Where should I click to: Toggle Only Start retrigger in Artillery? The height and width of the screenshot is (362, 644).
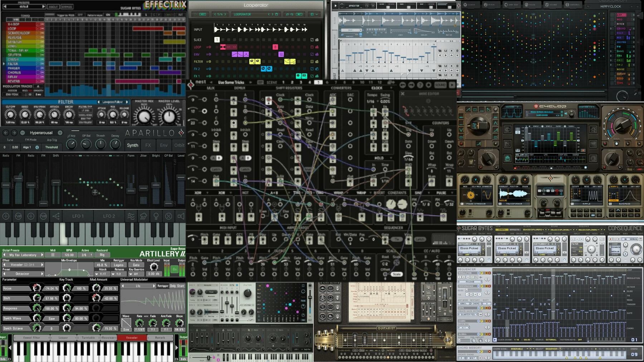[x=177, y=286]
